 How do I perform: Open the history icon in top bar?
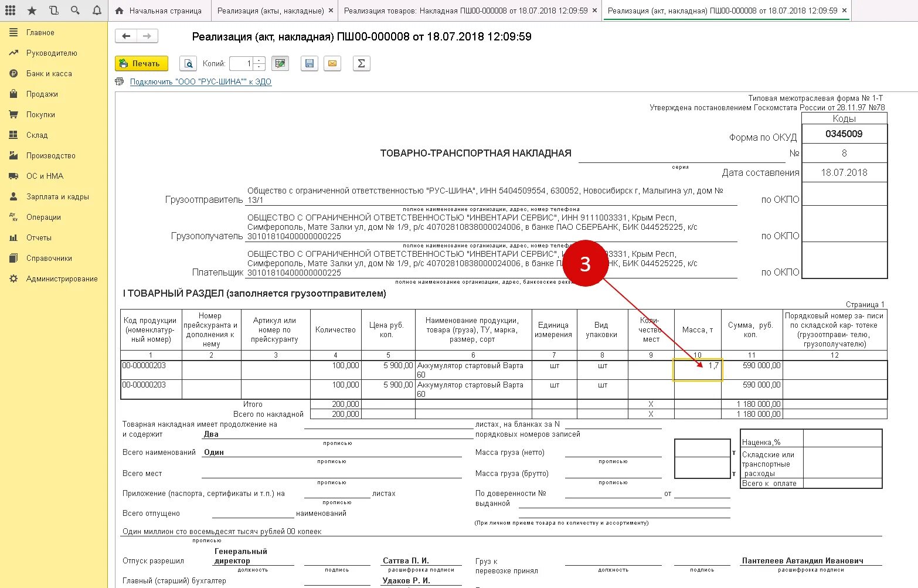click(x=53, y=11)
